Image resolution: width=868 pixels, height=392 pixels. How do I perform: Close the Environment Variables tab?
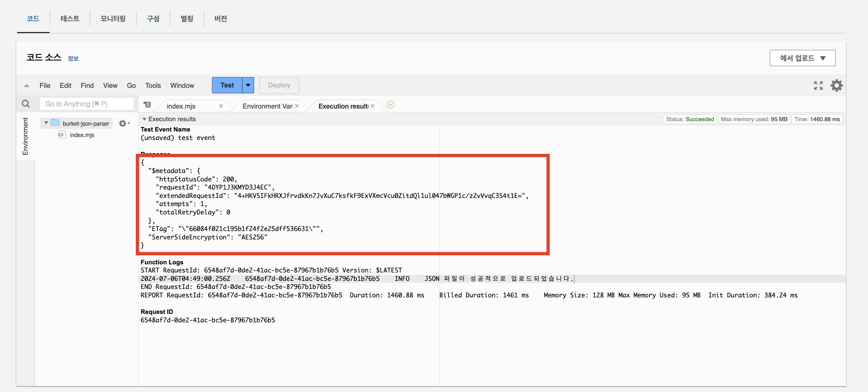pyautogui.click(x=297, y=106)
